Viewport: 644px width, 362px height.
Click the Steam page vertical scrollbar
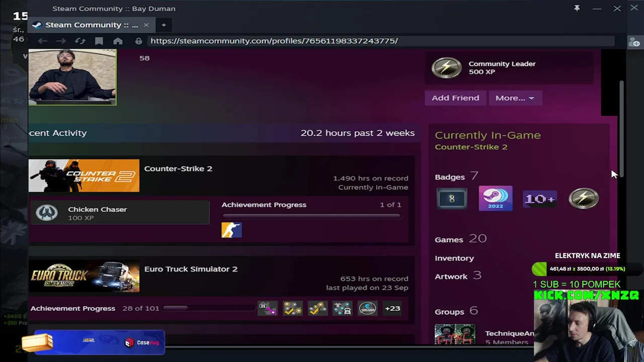point(621,128)
